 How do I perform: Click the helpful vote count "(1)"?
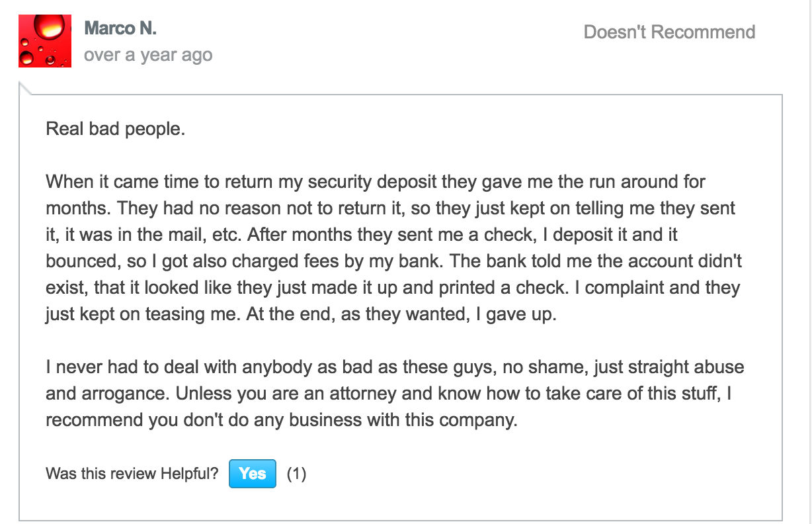pos(296,474)
